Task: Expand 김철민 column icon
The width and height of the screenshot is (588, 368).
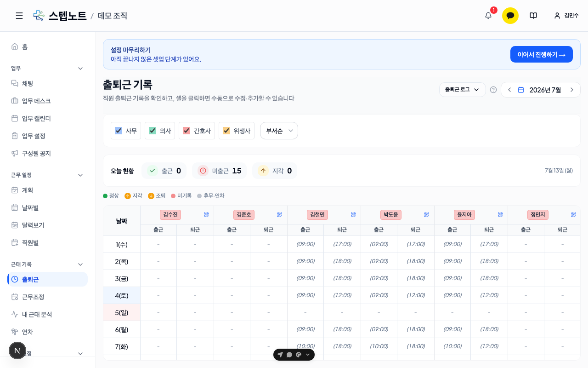Action: click(353, 215)
